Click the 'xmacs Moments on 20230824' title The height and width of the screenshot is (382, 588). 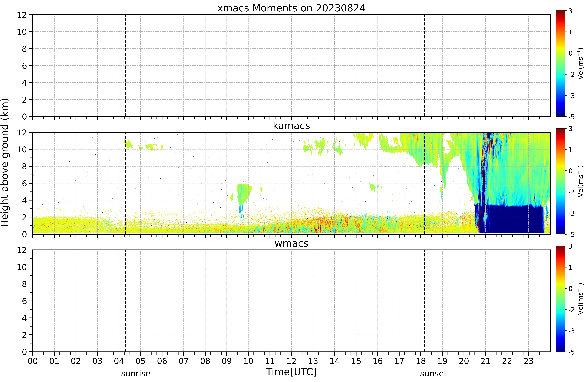[291, 8]
